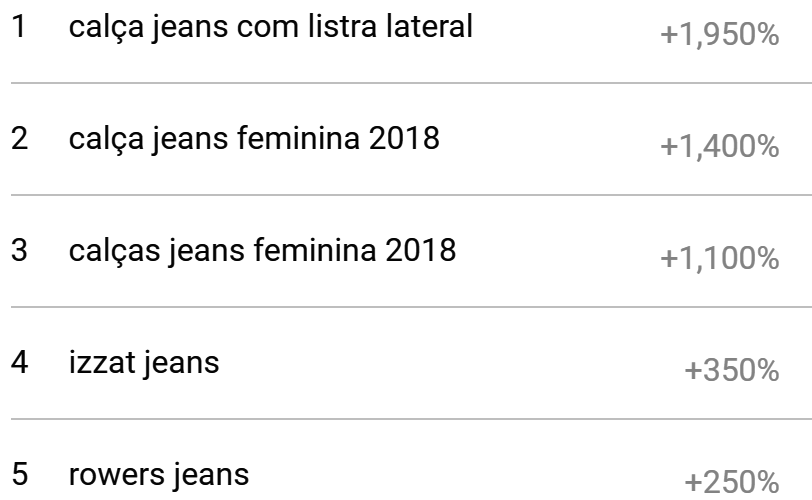Image resolution: width=812 pixels, height=500 pixels.
Task: Click the +1,100% growth value
Action: (x=720, y=259)
